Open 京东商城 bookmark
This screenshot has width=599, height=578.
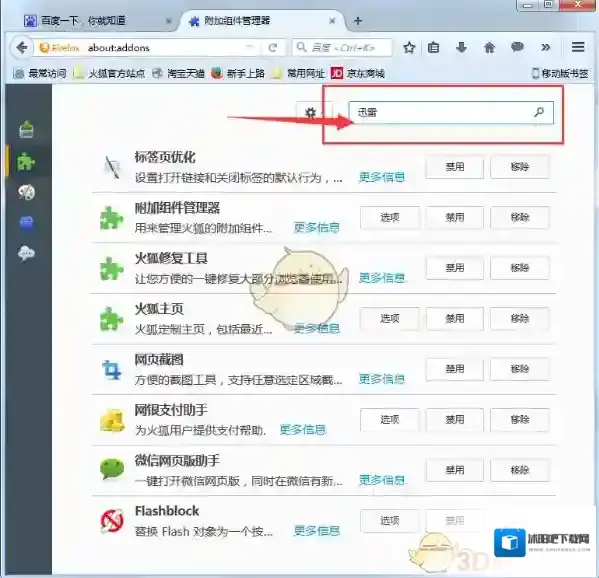[358, 73]
